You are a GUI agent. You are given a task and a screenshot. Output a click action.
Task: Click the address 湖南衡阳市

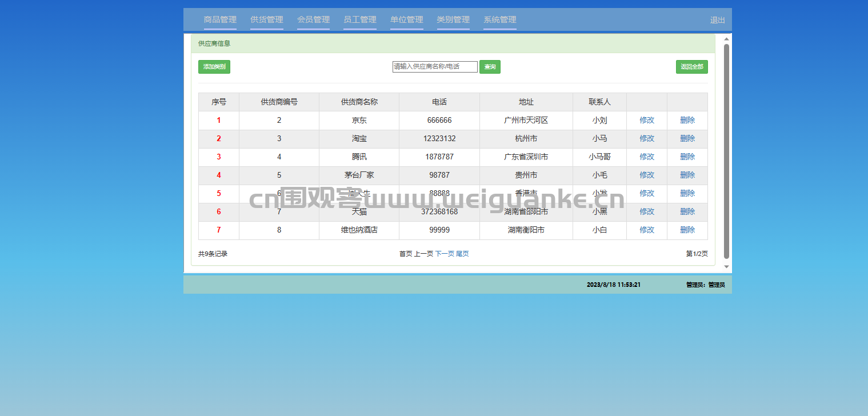tap(526, 230)
